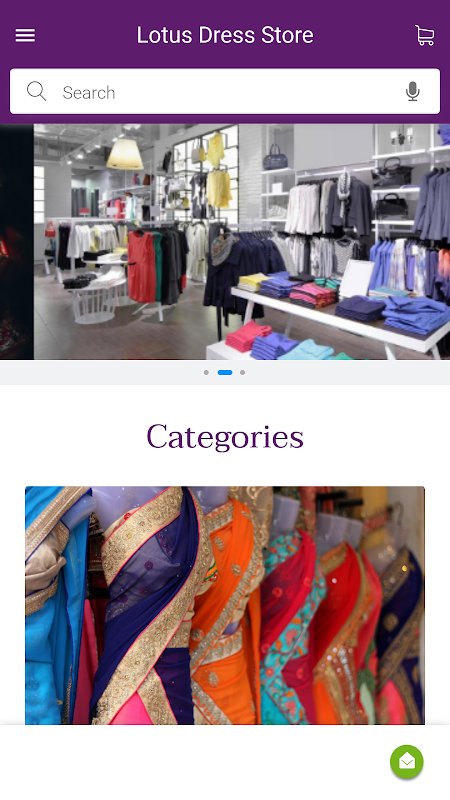Jump to third banner slide dot
The image size is (450, 800).
(x=242, y=372)
